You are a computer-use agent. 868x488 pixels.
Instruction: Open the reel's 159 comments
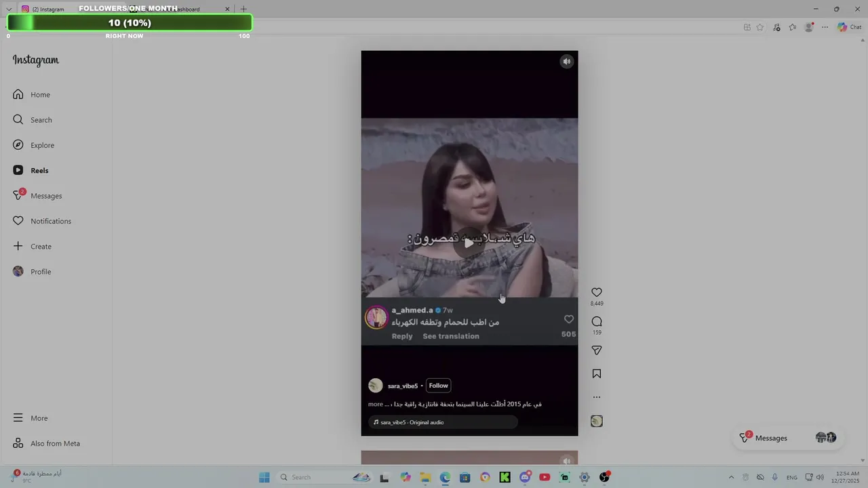[597, 321]
